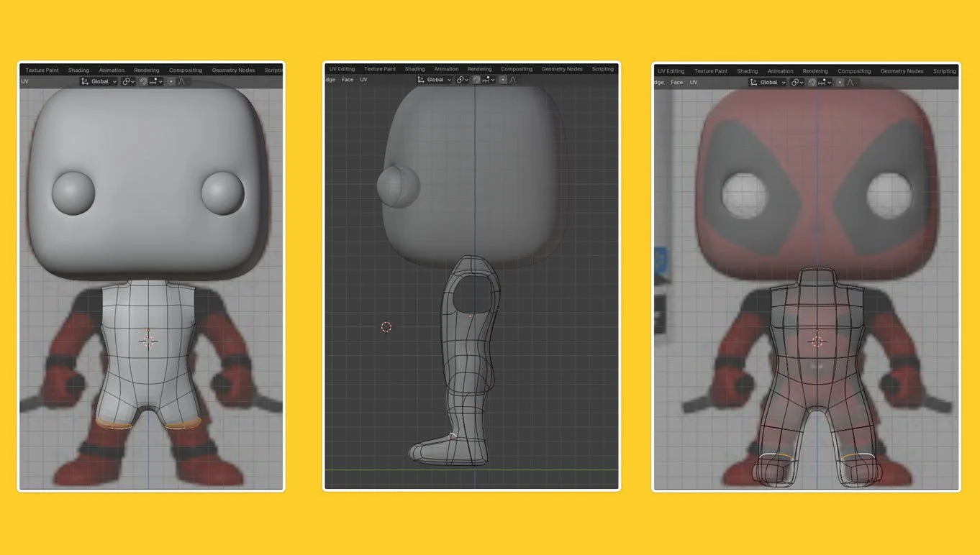Open Rendering tab in left panel

(x=146, y=70)
